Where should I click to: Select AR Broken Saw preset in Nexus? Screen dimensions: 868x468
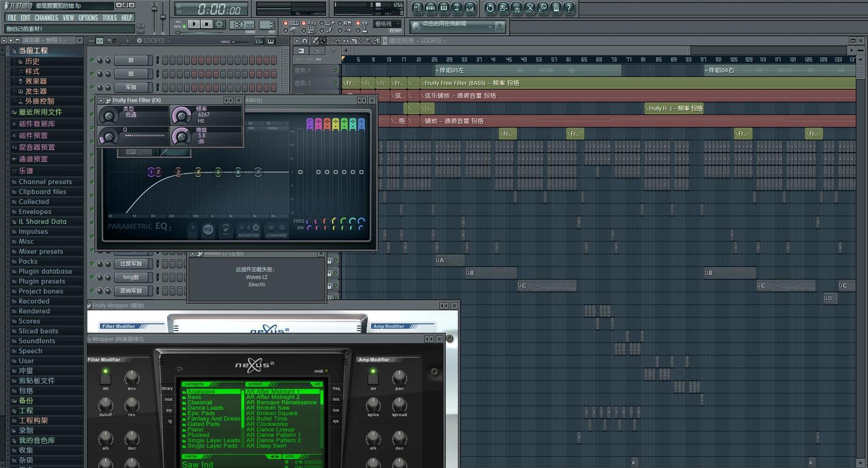(x=268, y=408)
